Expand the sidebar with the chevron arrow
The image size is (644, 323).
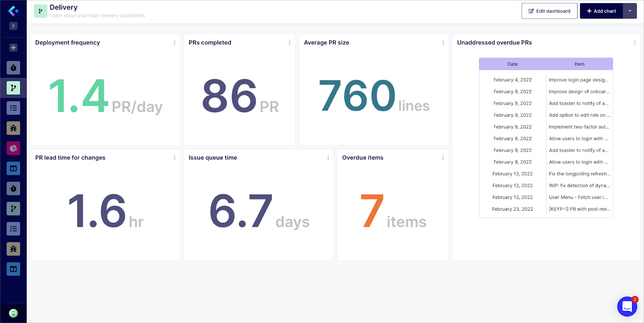[13, 26]
